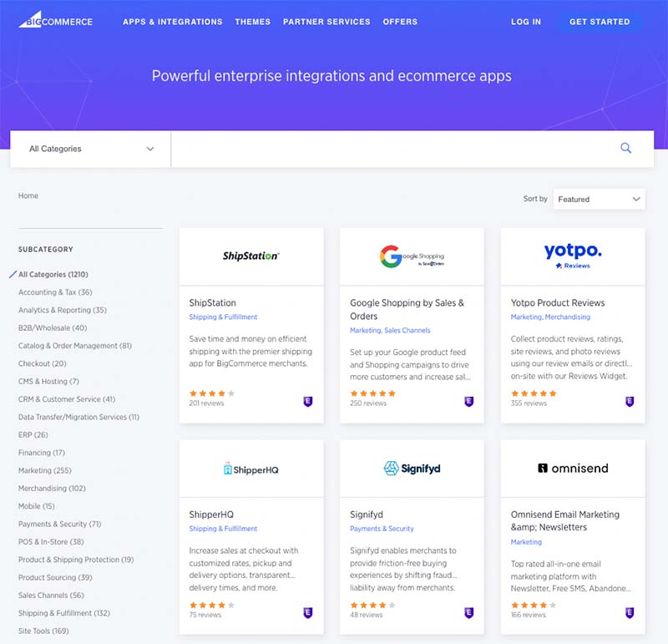
Task: Click the purple badge on Yotpo card
Action: click(x=630, y=401)
